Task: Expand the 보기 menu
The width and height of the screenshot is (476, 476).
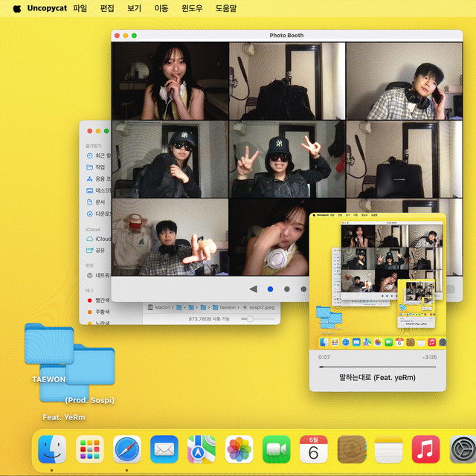Action: pos(134,8)
